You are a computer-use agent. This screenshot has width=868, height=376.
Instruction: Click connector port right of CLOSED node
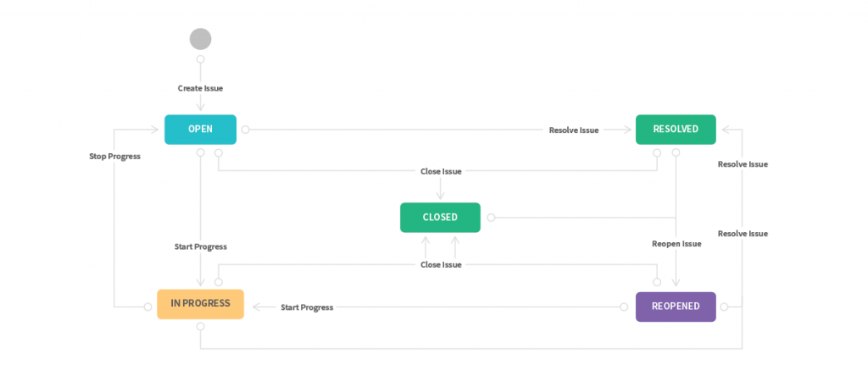tap(490, 218)
